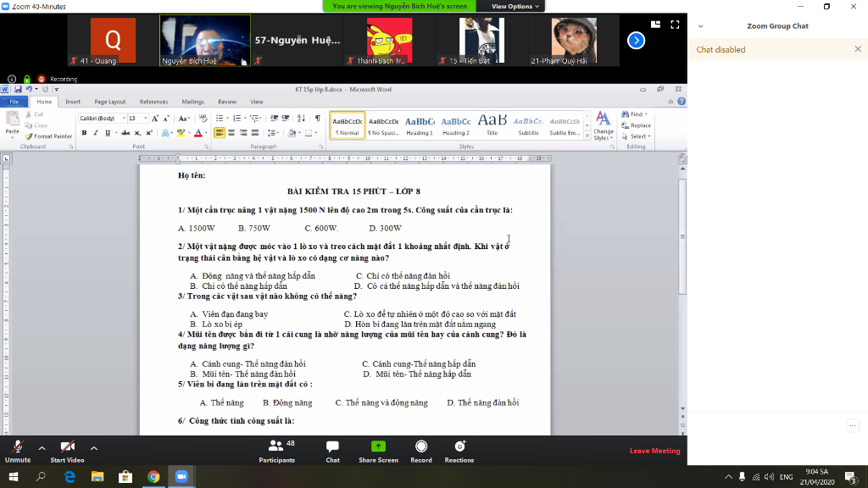Toggle Strikethrough formatting

click(125, 133)
